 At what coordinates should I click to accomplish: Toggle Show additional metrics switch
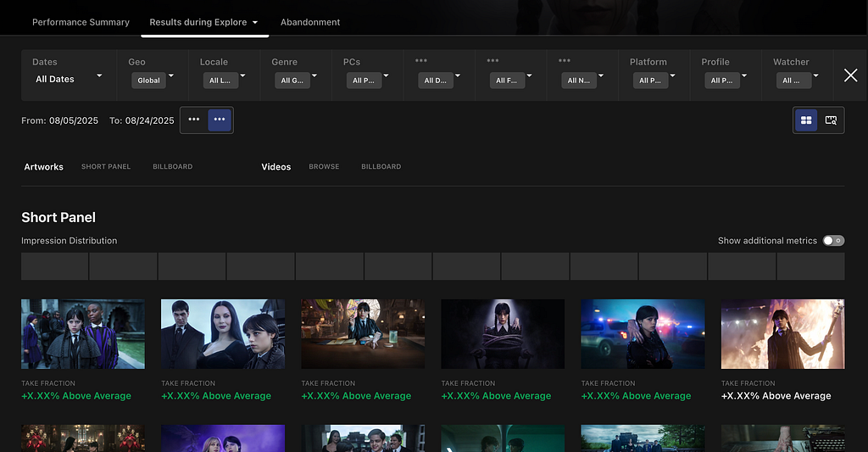833,240
